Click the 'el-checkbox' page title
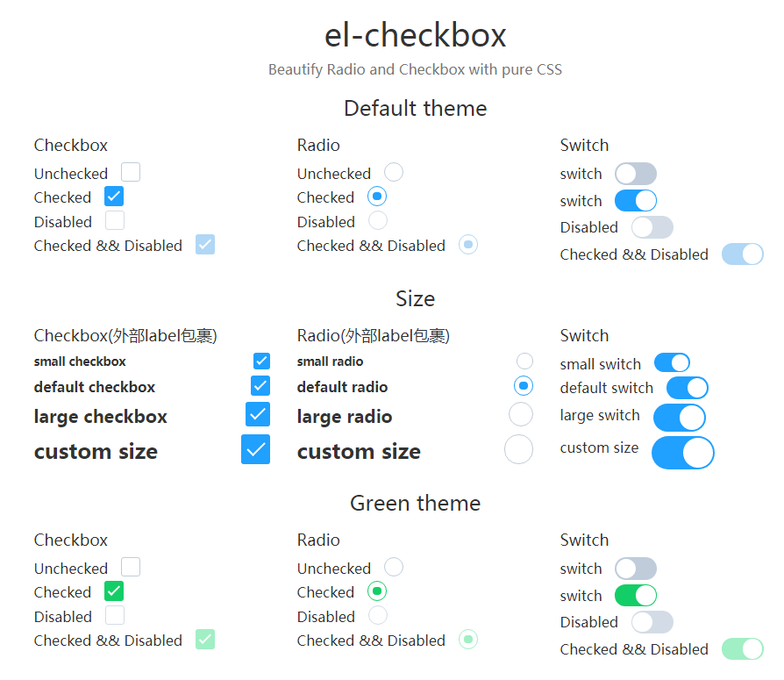Viewport: 784px width, 680px height. (x=415, y=35)
